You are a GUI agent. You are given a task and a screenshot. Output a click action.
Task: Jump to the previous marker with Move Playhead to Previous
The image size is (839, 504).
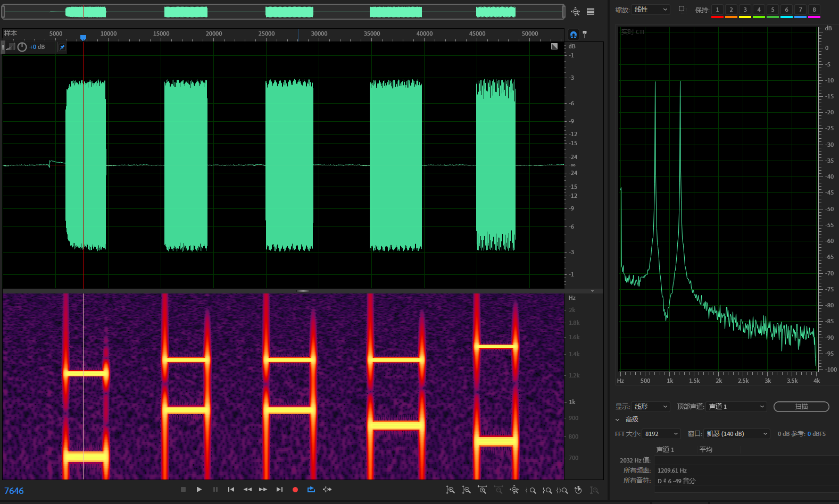(x=231, y=489)
